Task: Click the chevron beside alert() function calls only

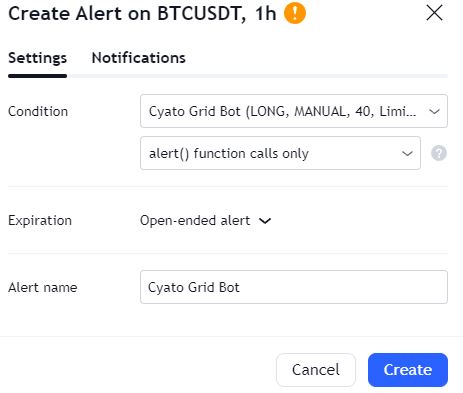Action: tap(407, 154)
